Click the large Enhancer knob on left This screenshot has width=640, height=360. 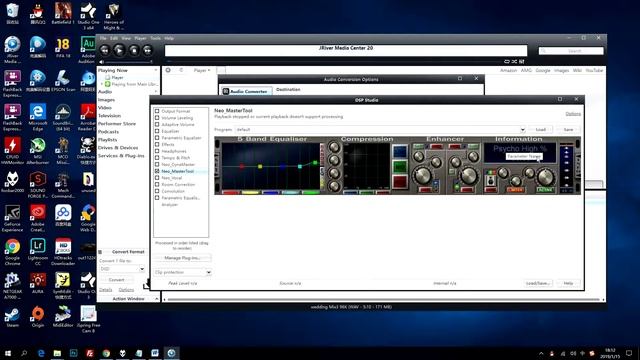(423, 175)
